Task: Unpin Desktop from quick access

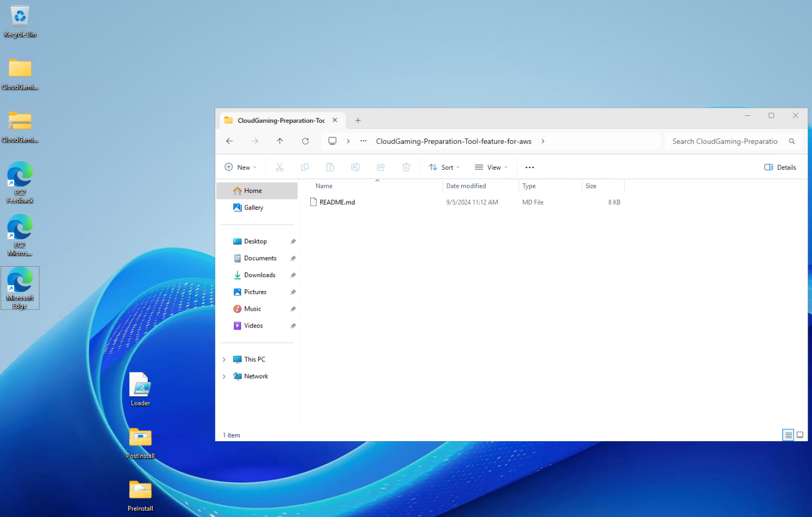Action: pyautogui.click(x=293, y=242)
